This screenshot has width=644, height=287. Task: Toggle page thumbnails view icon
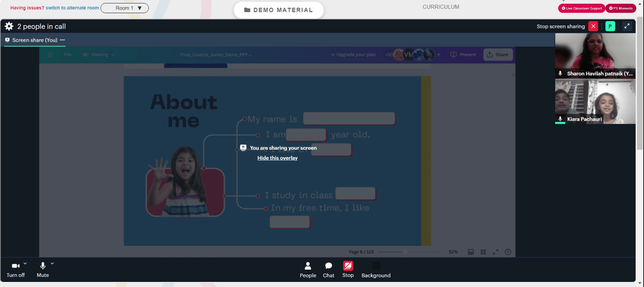point(471,252)
